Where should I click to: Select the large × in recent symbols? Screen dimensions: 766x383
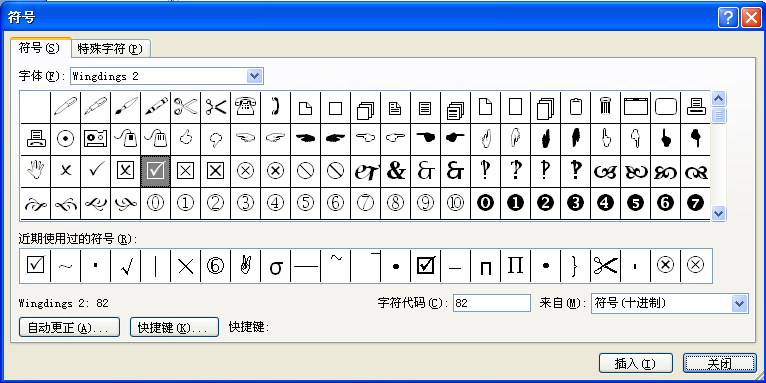185,266
